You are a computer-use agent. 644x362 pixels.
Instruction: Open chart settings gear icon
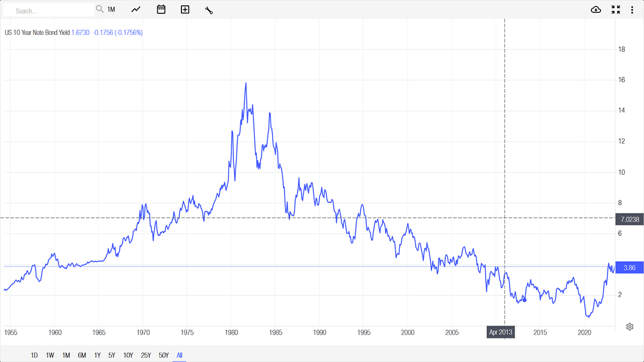tap(630, 327)
